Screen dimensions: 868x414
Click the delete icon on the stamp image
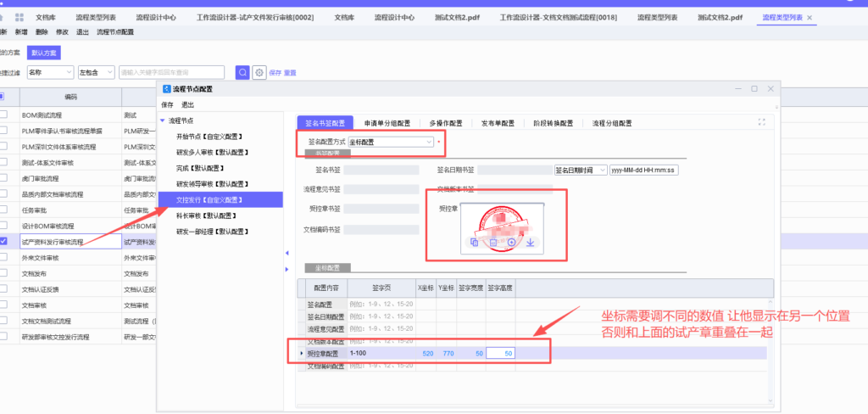[x=492, y=242]
